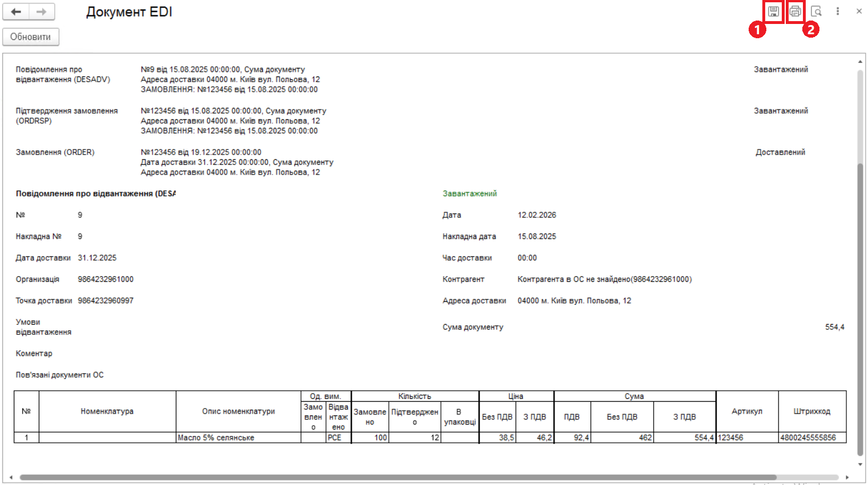Click the forward navigation arrow
This screenshot has height=485, width=868.
(42, 12)
